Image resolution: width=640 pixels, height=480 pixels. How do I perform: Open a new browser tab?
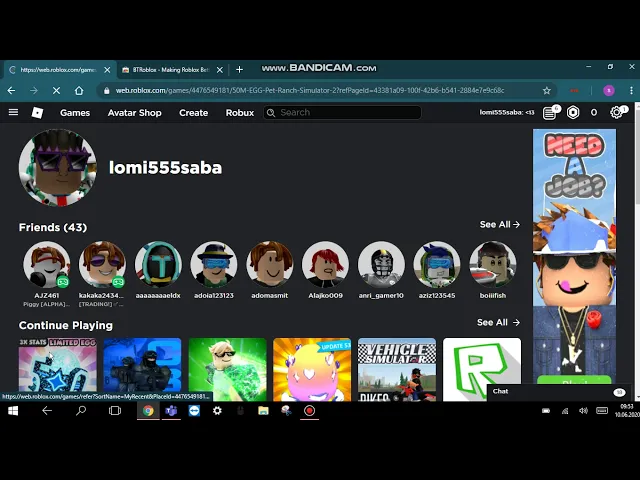(x=240, y=70)
